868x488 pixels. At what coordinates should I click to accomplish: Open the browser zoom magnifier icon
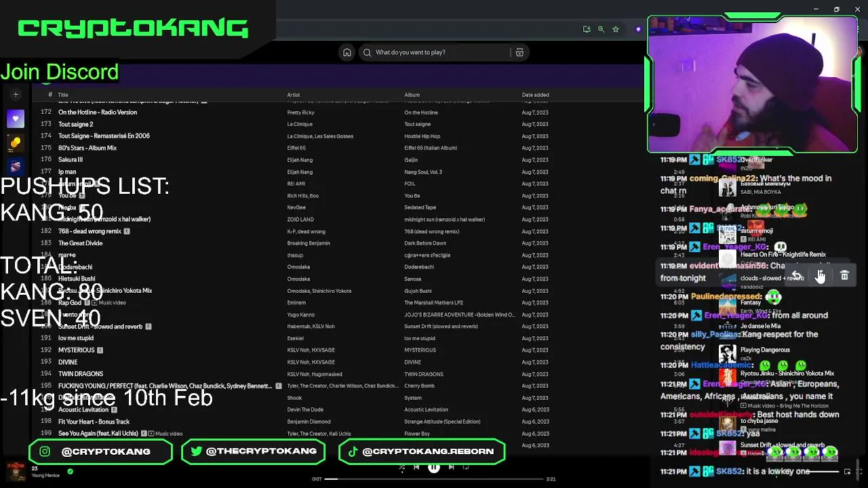point(601,29)
